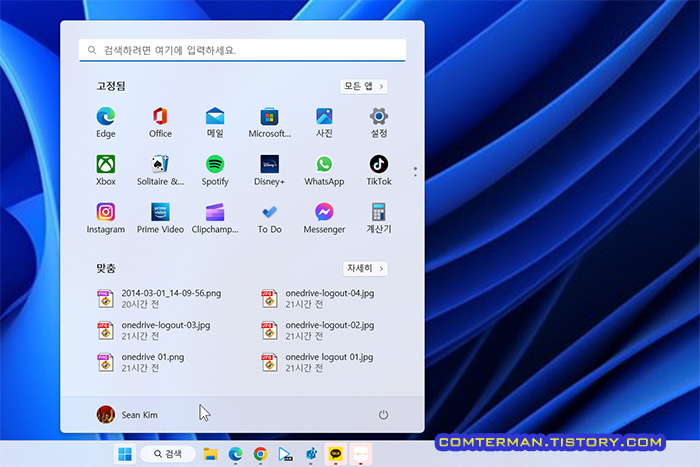The height and width of the screenshot is (467, 700).
Task: Open the 계산기 calculator app
Action: 379,218
